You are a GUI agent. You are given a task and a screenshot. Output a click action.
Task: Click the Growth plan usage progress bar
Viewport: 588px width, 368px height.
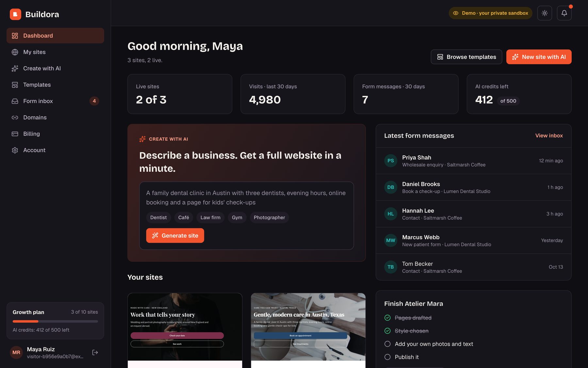click(55, 321)
